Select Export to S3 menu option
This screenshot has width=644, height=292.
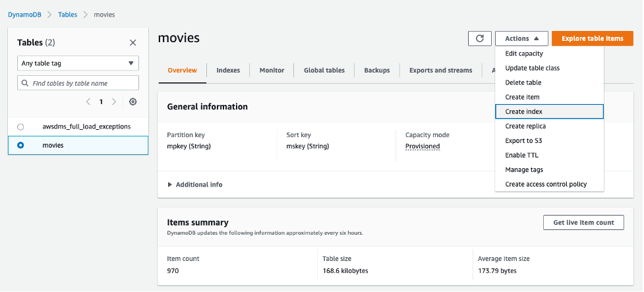pos(523,140)
